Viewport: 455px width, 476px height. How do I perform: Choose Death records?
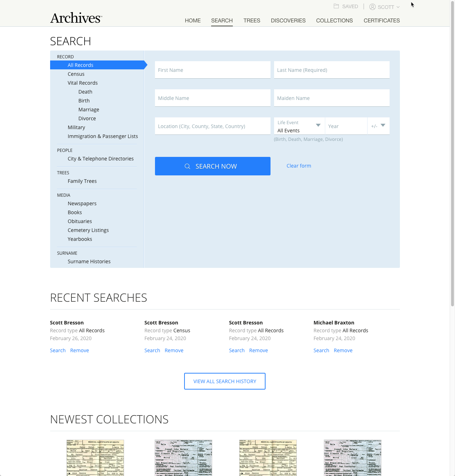85,92
